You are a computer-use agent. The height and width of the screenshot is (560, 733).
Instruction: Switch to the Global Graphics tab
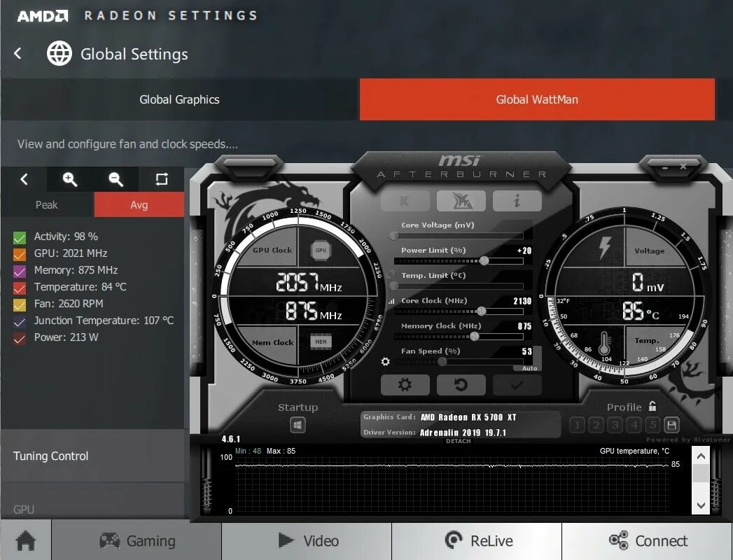(x=179, y=99)
